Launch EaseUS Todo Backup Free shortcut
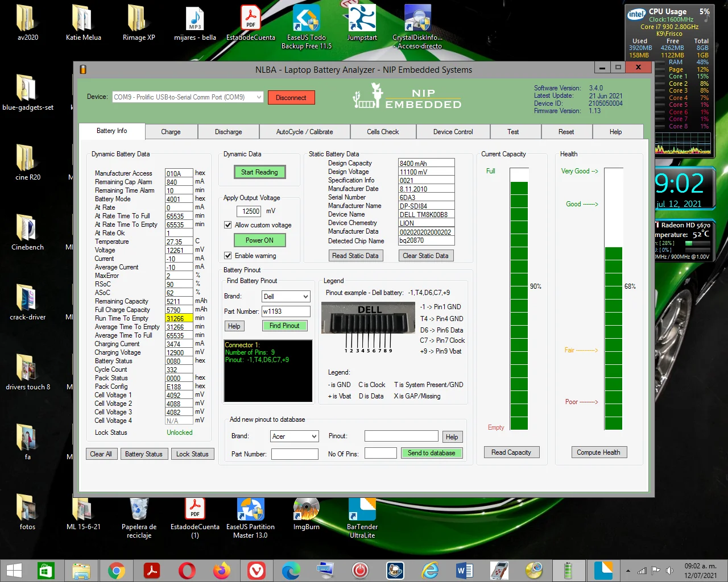The image size is (728, 582). click(307, 27)
